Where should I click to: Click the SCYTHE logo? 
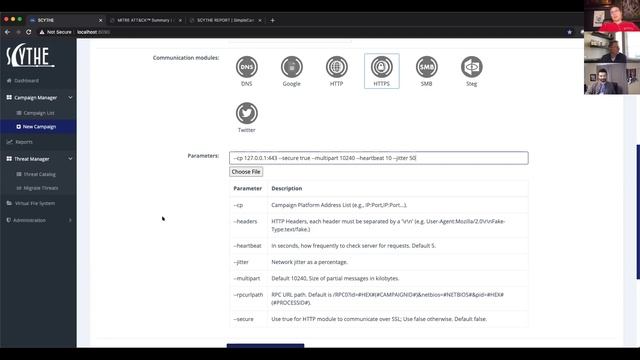pos(30,55)
